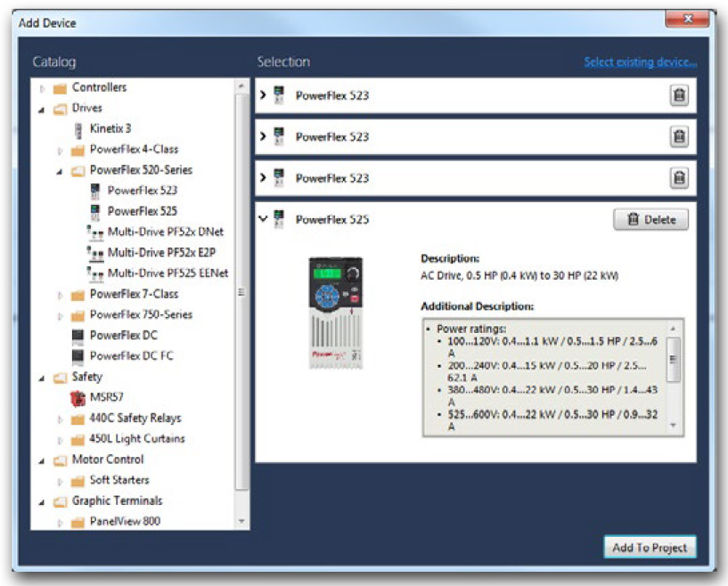Click the Controllers folder icon
The image size is (728, 586).
pos(60,88)
